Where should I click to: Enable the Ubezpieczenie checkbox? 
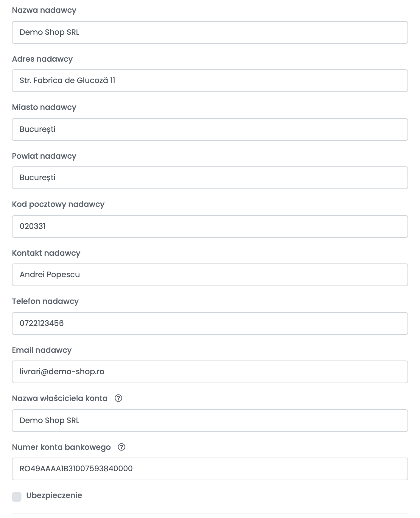tap(17, 497)
